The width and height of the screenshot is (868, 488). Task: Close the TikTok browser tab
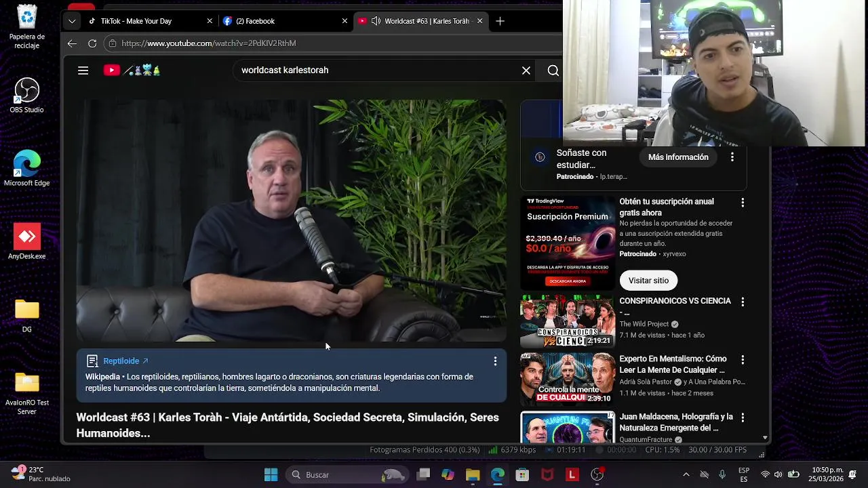pos(210,21)
